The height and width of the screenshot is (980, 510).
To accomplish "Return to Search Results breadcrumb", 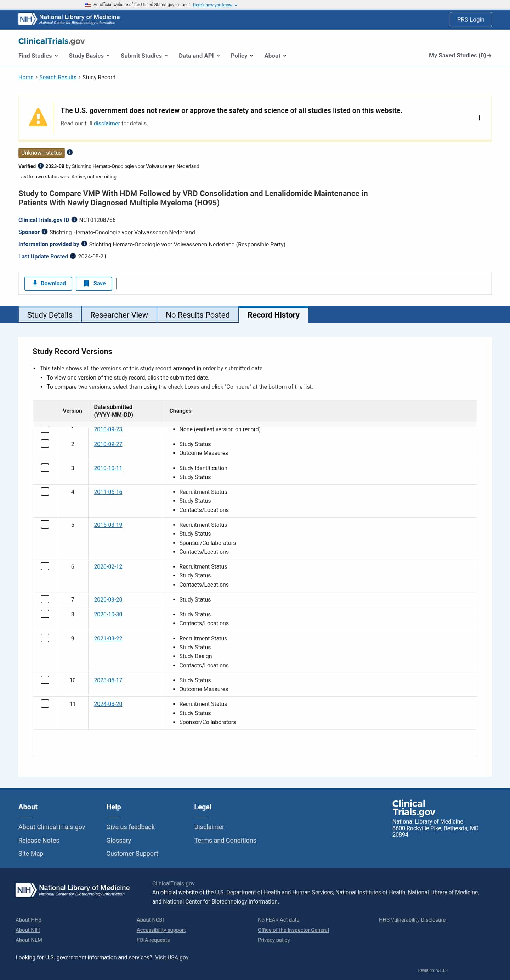I will tap(58, 77).
